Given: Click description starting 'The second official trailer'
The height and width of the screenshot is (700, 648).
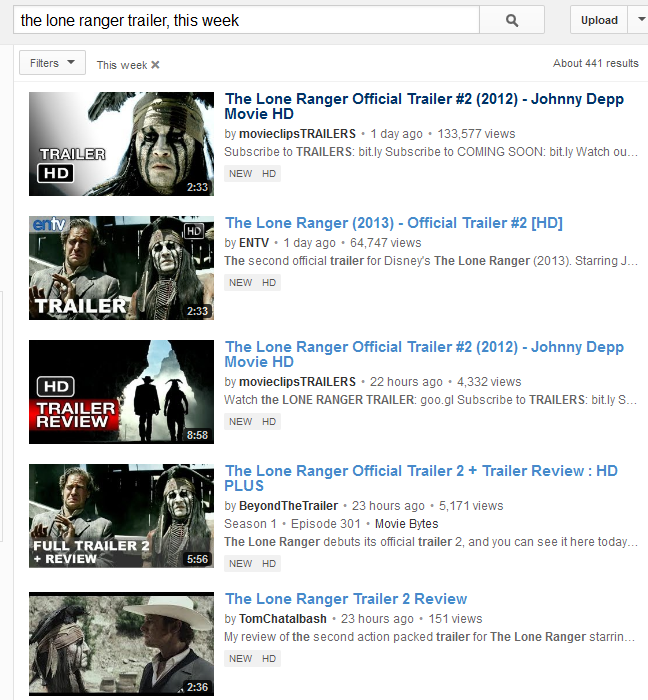Looking at the screenshot, I should [431, 261].
